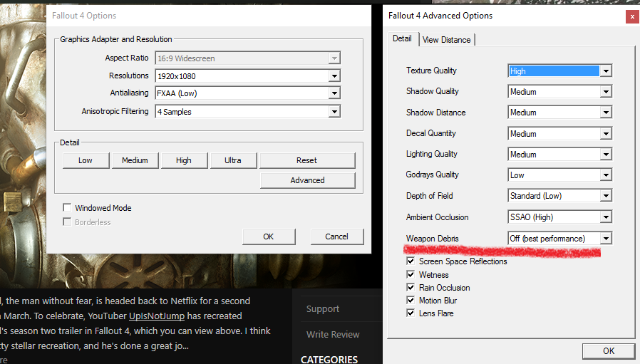Open the Support link on webpage
Image resolution: width=640 pixels, height=364 pixels.
[323, 309]
